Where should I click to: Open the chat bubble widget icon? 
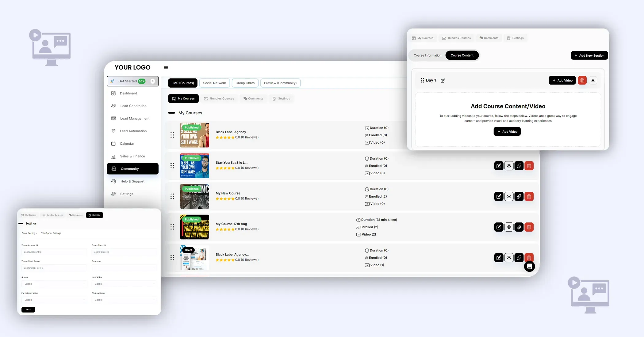(x=529, y=266)
